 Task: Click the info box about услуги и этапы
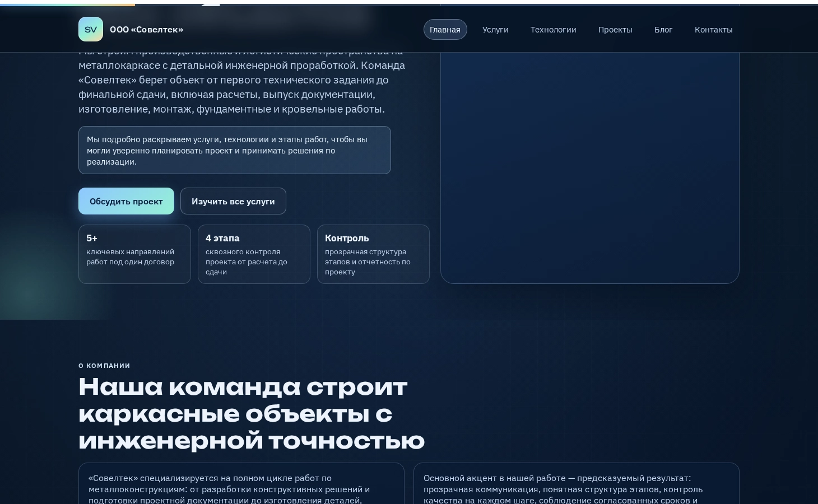pyautogui.click(x=235, y=150)
